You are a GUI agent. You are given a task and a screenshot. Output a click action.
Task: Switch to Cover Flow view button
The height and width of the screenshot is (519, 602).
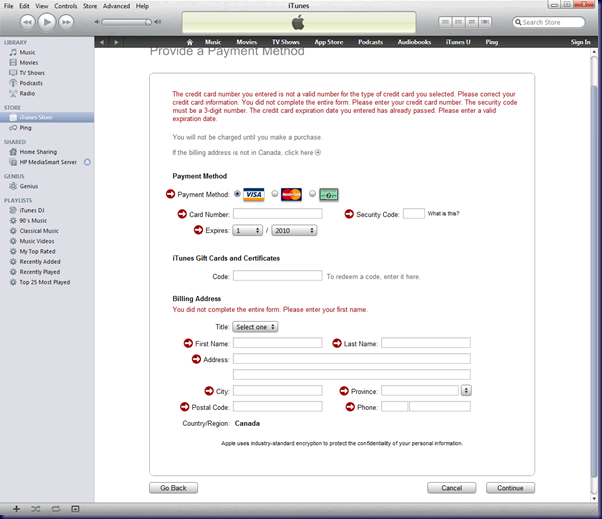(x=485, y=22)
